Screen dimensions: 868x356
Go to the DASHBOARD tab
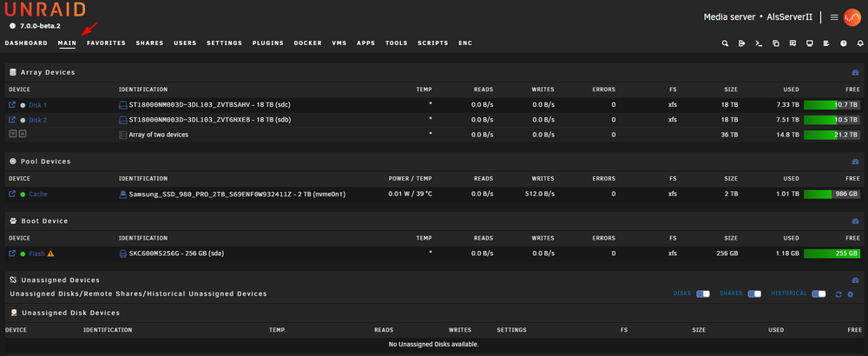26,43
